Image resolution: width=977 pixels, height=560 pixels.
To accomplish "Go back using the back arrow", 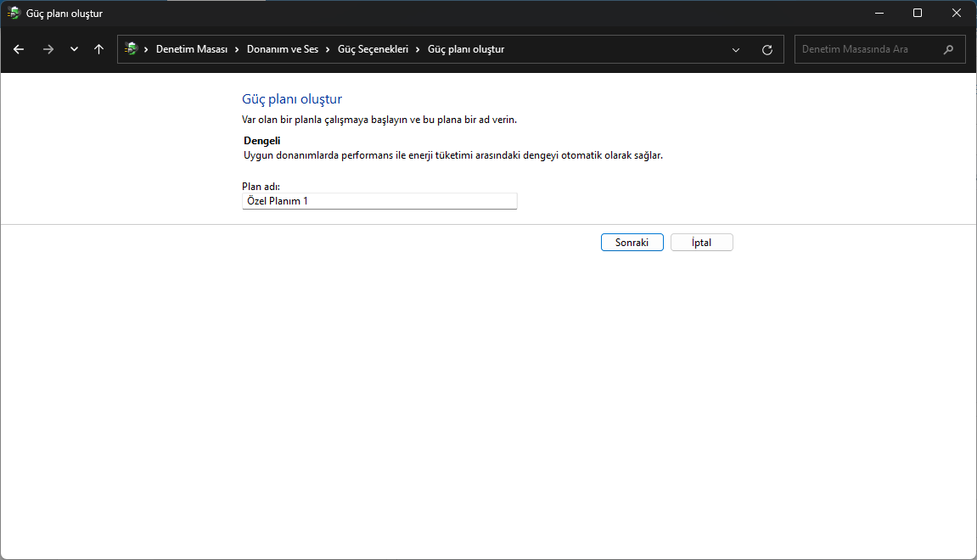I will (x=19, y=49).
